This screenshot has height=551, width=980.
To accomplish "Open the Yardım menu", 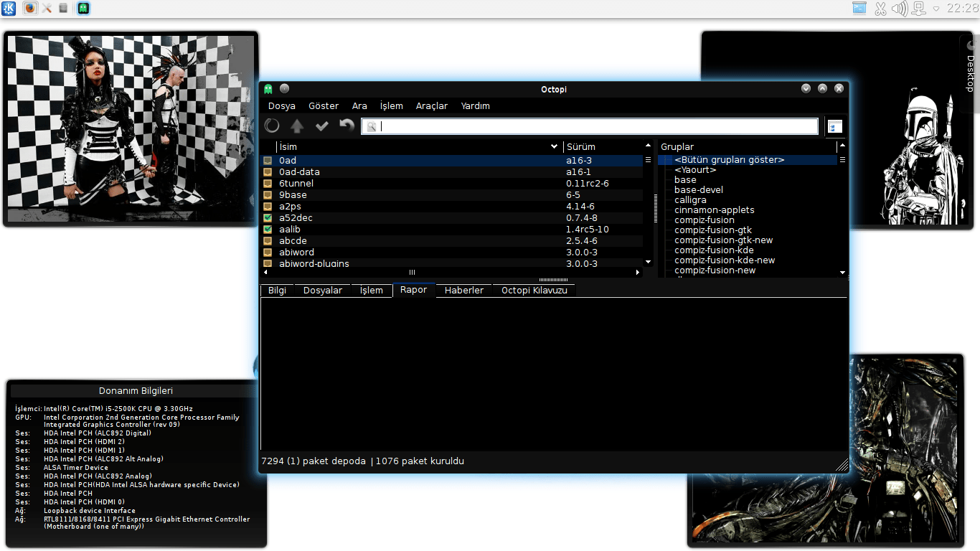I will pos(476,106).
